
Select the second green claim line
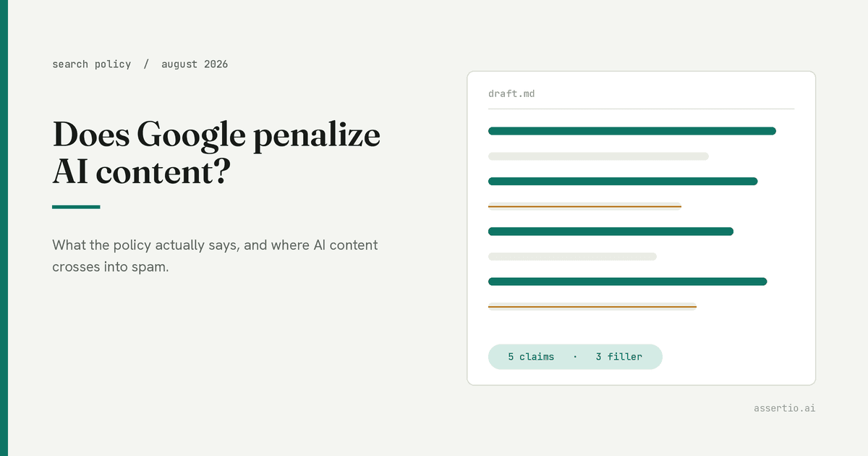tap(623, 181)
